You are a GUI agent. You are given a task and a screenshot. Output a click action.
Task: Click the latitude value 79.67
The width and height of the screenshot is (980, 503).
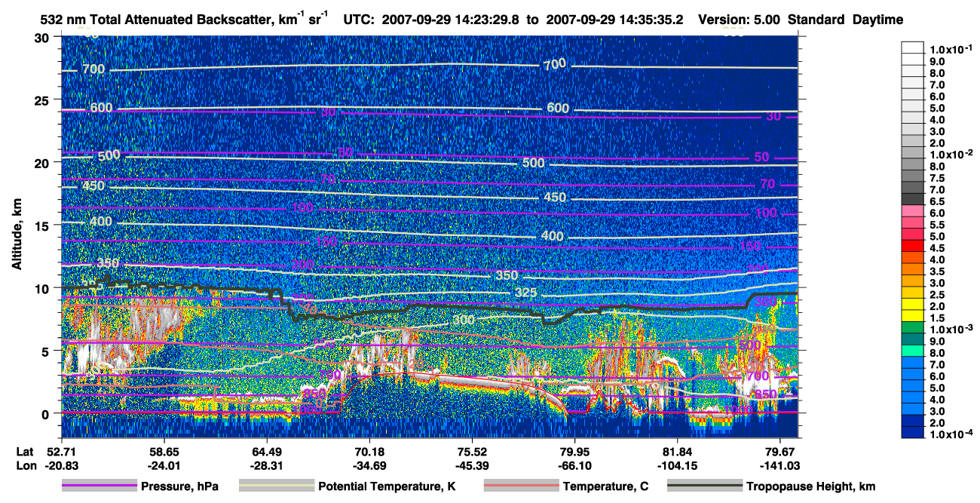[x=780, y=452]
